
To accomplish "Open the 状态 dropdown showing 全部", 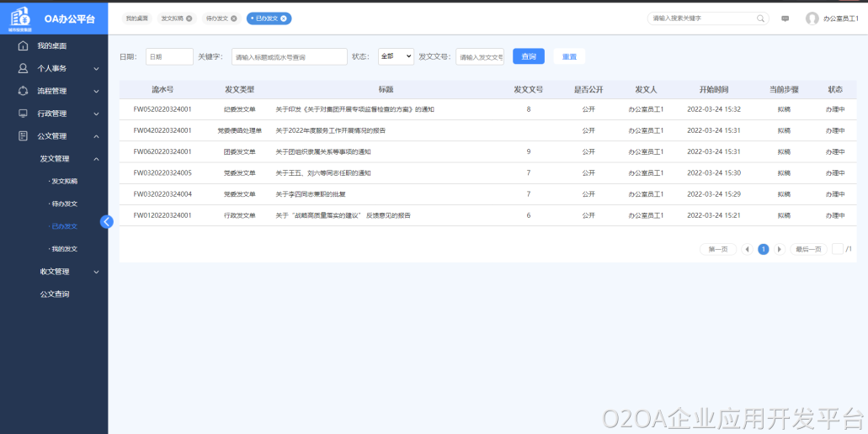I will pos(395,56).
